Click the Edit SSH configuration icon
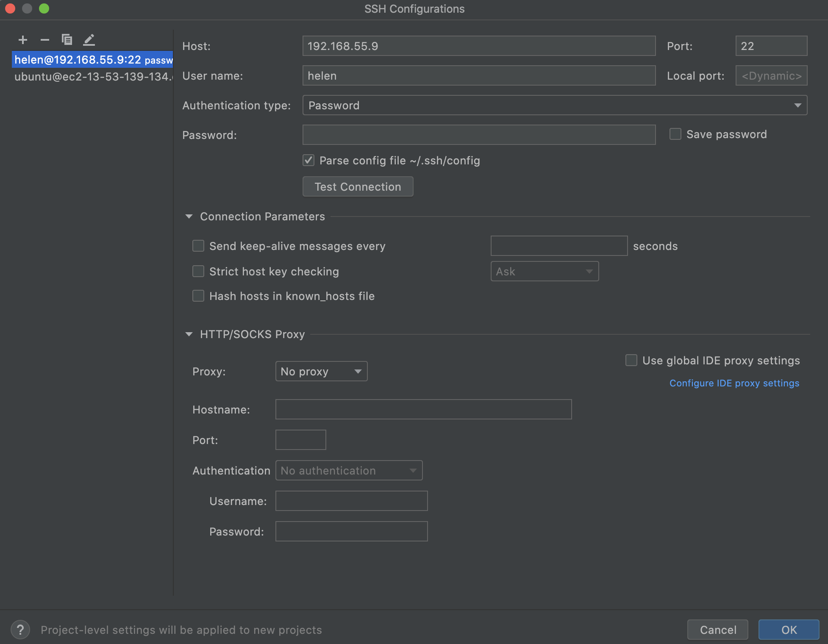828x644 pixels. tap(88, 39)
